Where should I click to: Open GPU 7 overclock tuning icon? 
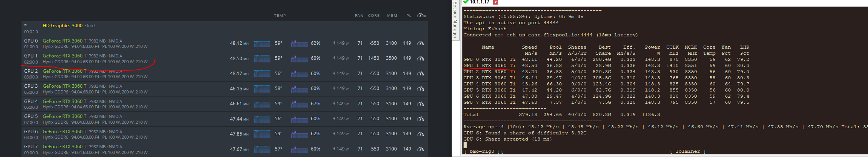421,149
